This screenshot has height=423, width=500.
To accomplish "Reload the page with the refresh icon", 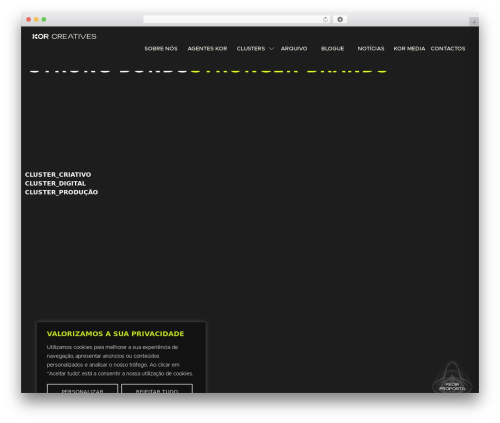I will 325,19.
